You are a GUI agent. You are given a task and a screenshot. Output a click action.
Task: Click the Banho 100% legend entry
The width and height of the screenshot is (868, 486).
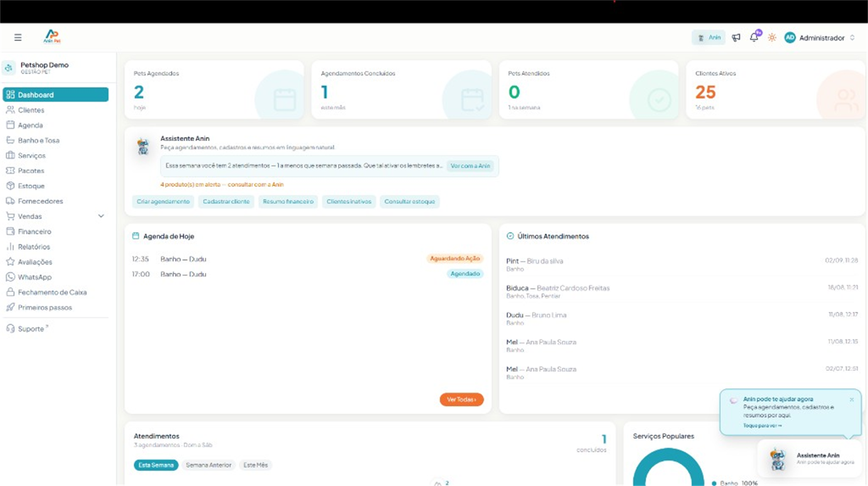click(735, 483)
